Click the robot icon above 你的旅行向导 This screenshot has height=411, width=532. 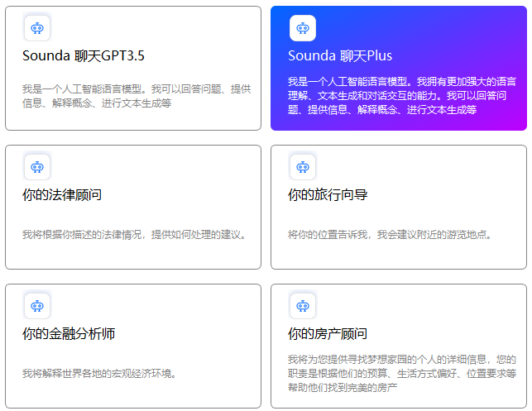tap(303, 167)
